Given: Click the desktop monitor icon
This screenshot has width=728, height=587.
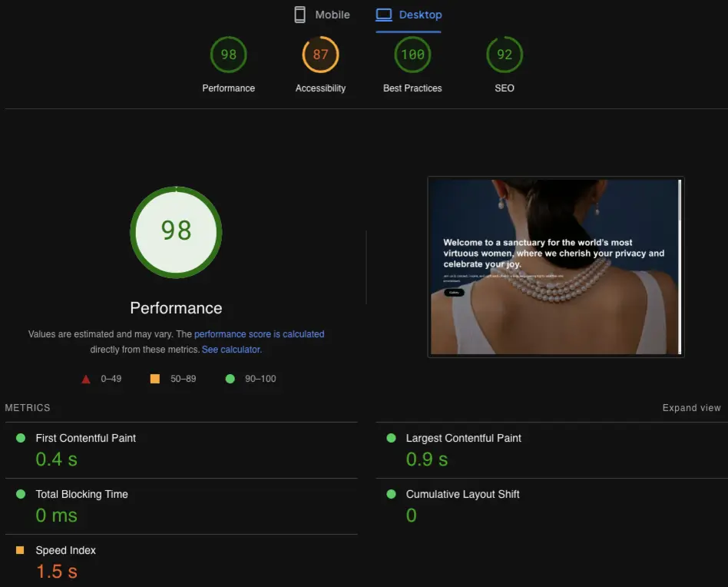Looking at the screenshot, I should click(x=385, y=14).
